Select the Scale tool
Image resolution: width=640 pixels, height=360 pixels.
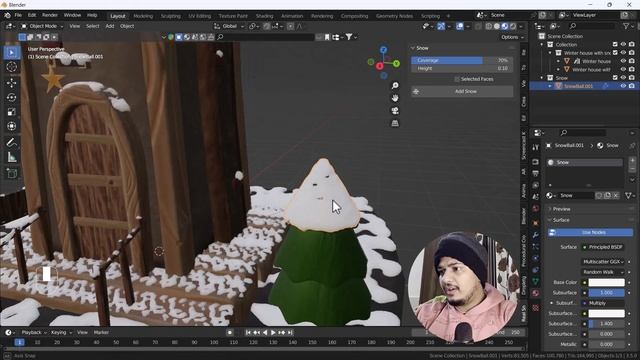tap(11, 112)
